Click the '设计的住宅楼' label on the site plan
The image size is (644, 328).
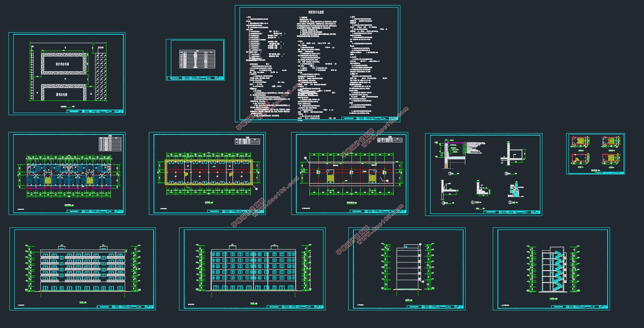coord(63,64)
